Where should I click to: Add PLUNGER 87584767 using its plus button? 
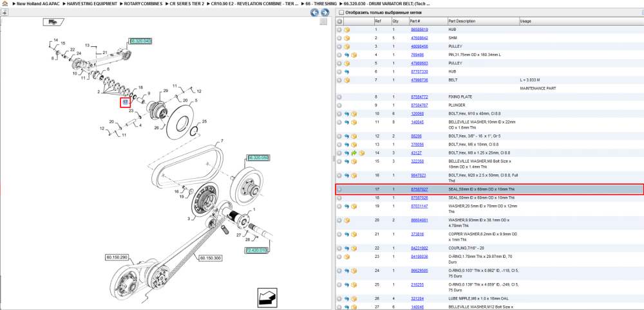339,105
